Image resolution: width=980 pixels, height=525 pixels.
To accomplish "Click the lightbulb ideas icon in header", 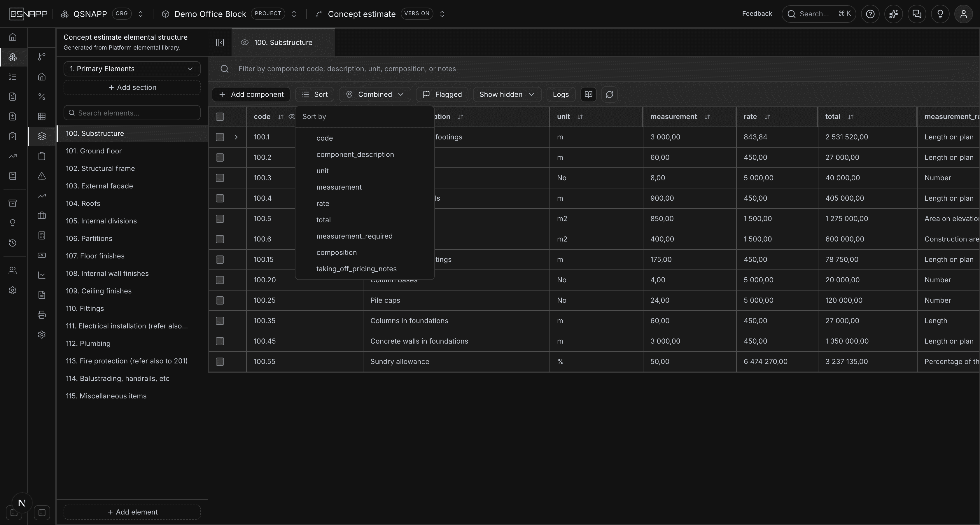I will tap(940, 14).
